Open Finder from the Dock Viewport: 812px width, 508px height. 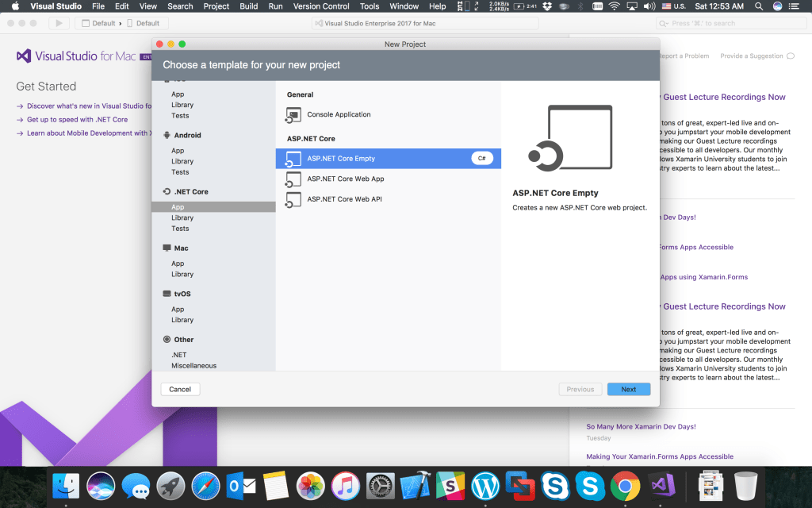pyautogui.click(x=66, y=487)
